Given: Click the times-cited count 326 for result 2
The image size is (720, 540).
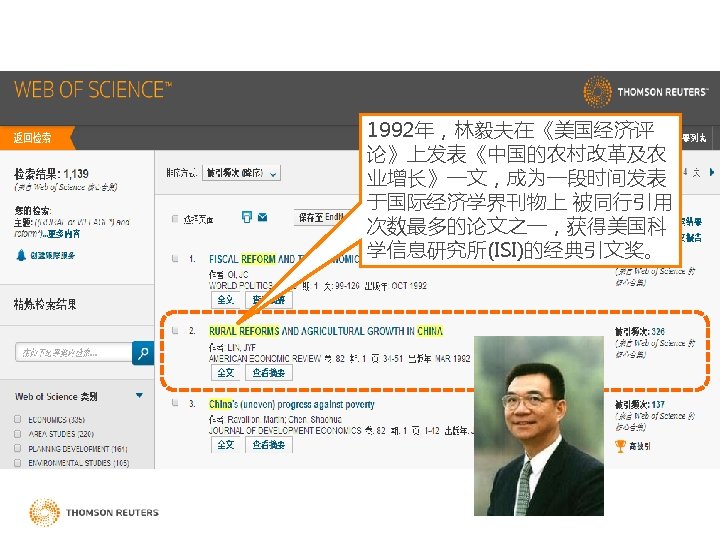Looking at the screenshot, I should click(658, 331).
